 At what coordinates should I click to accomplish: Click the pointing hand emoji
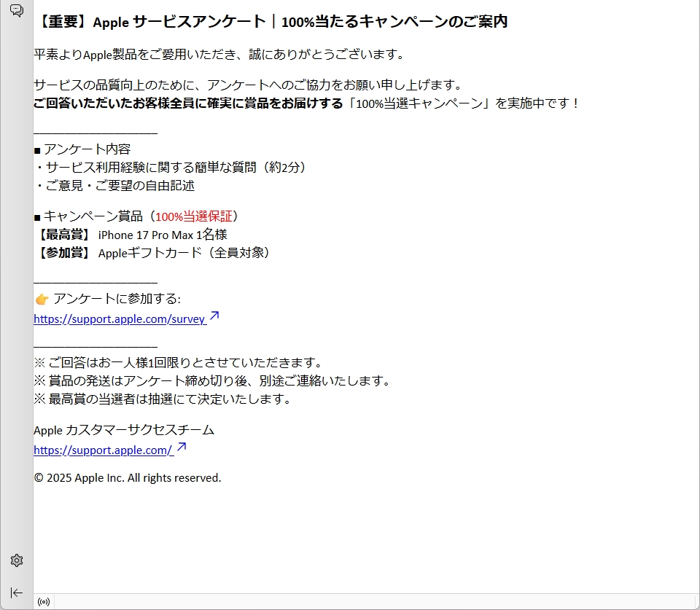pyautogui.click(x=42, y=300)
